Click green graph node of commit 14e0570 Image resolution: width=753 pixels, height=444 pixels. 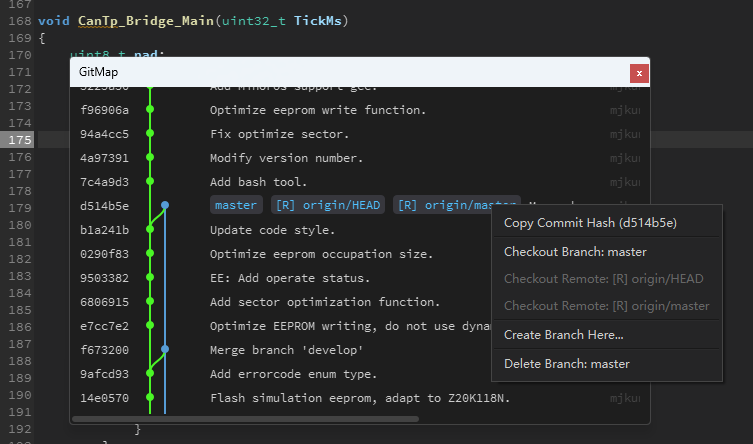click(150, 397)
